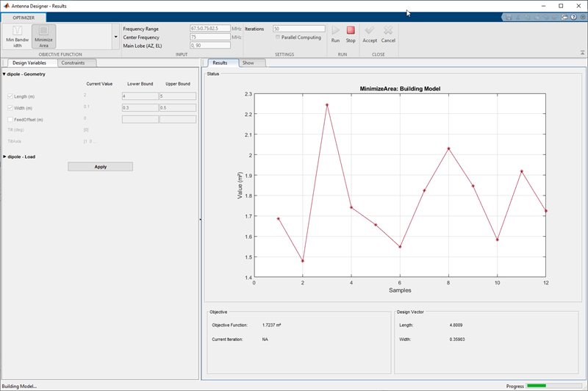Click the Copy icon in quick access toolbar
588x391 pixels.
click(528, 17)
